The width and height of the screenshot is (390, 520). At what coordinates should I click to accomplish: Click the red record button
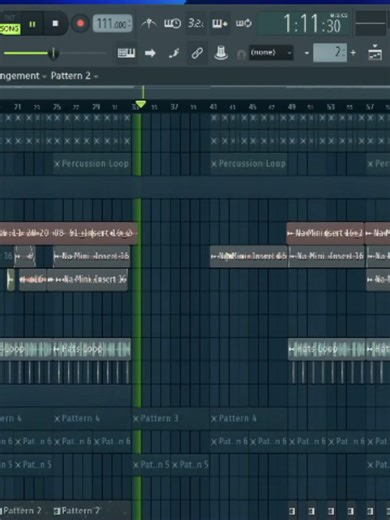coord(80,23)
